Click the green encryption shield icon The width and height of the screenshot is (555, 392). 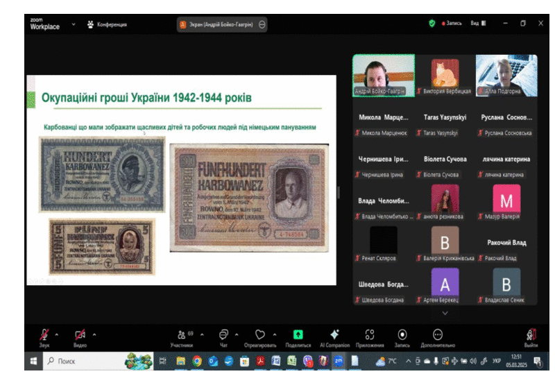[432, 24]
